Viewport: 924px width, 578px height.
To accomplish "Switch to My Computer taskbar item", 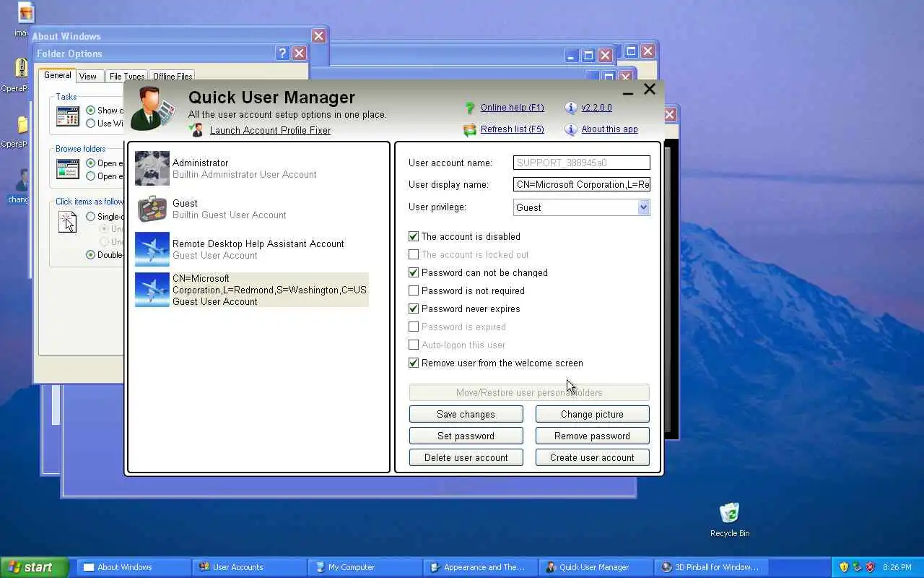I will click(x=364, y=567).
